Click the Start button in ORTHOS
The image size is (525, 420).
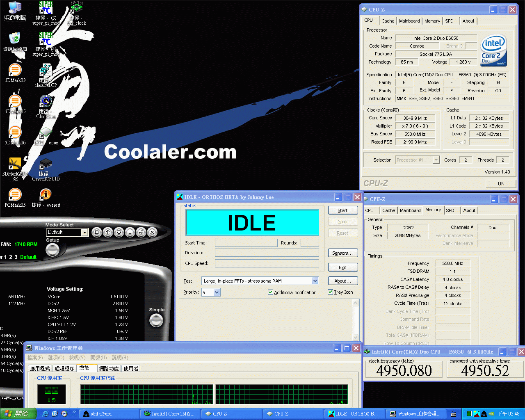coord(343,210)
